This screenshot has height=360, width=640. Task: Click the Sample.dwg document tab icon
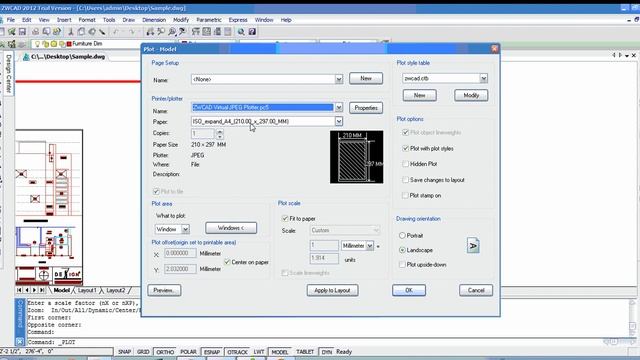click(26, 57)
